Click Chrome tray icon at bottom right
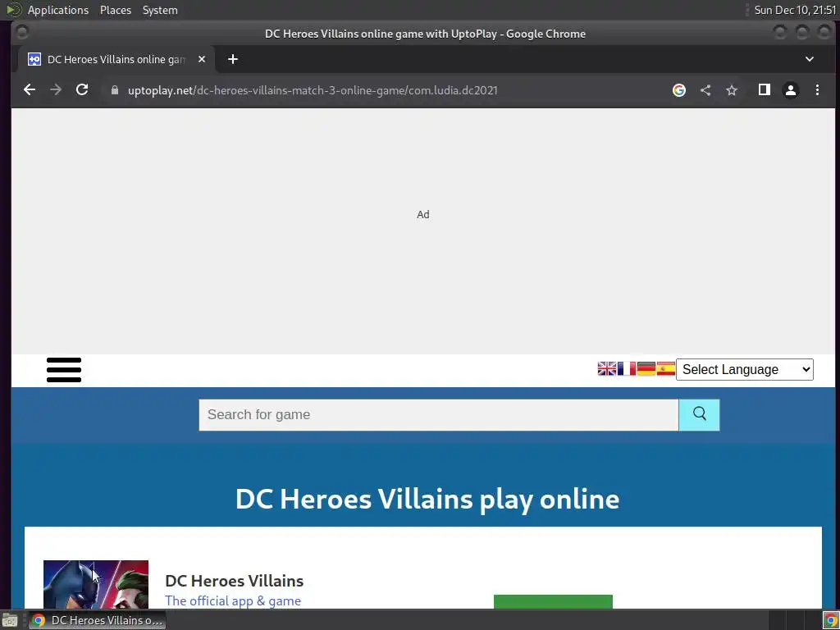Image resolution: width=840 pixels, height=630 pixels. pos(830,621)
